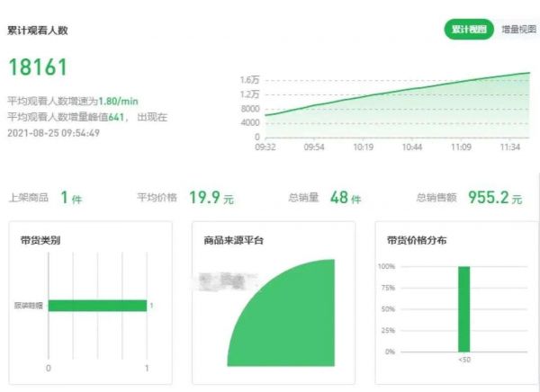Click the vertical green bar in 带货价格分布
This screenshot has height=392, width=540.
(464, 308)
